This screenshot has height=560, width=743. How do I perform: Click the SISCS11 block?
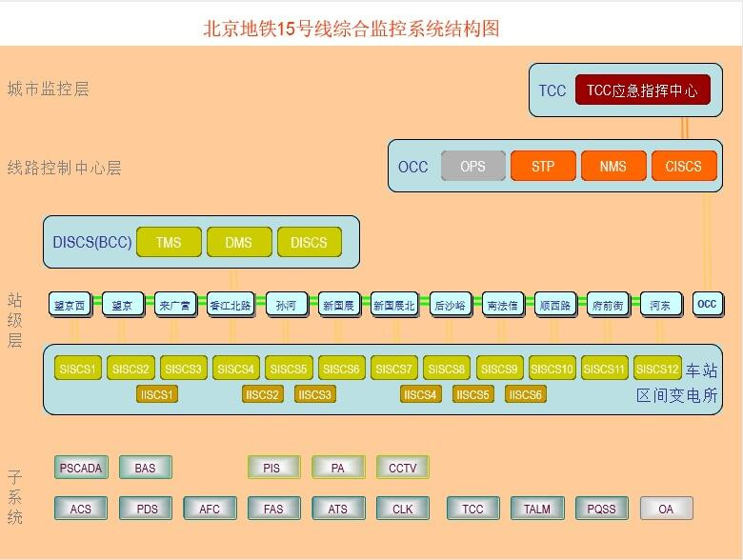(x=605, y=369)
